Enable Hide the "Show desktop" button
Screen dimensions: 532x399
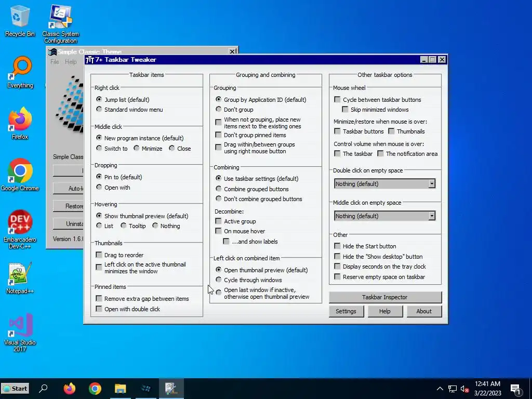337,256
